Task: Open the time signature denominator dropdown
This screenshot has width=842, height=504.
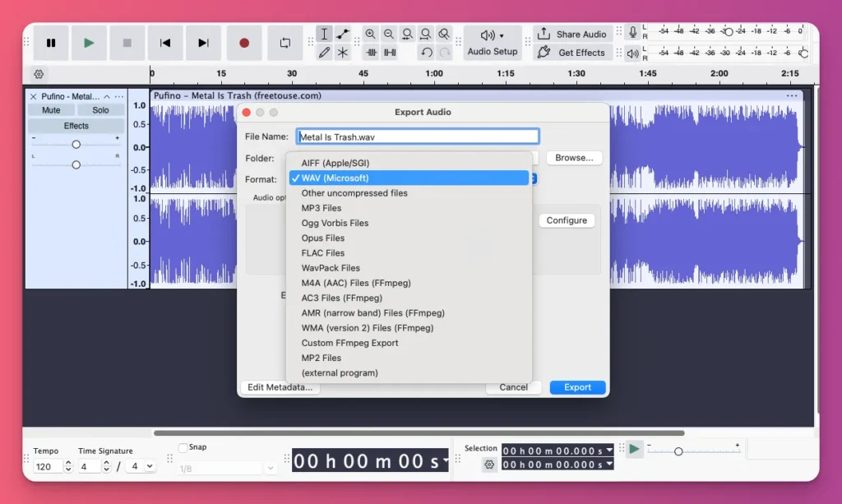Action: [x=140, y=465]
